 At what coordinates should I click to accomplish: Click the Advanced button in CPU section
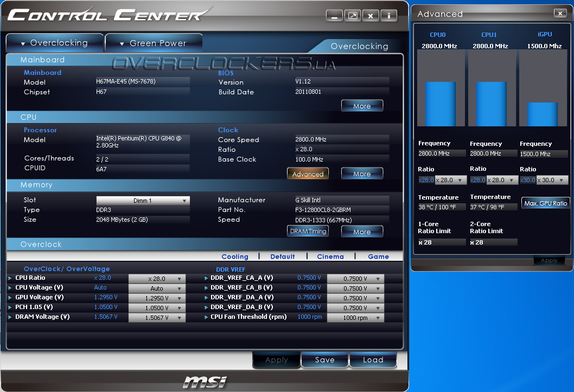click(308, 174)
